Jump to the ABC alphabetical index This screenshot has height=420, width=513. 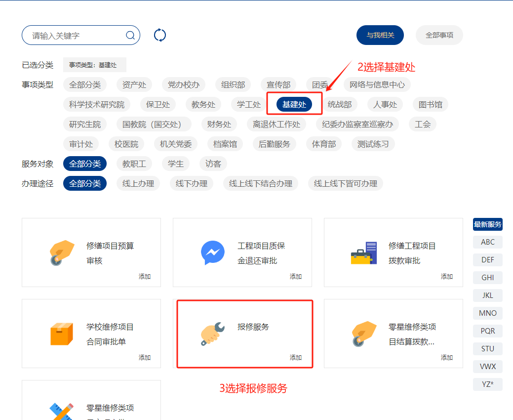click(x=487, y=242)
